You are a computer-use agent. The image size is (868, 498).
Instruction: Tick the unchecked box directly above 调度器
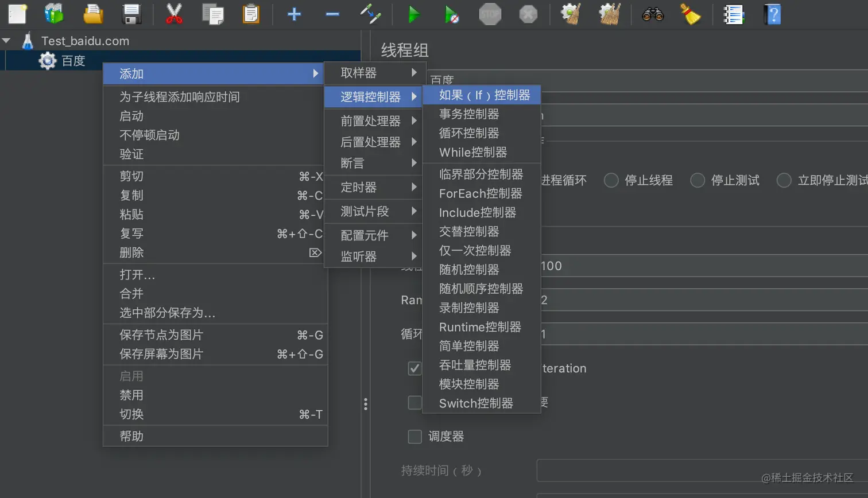(414, 402)
